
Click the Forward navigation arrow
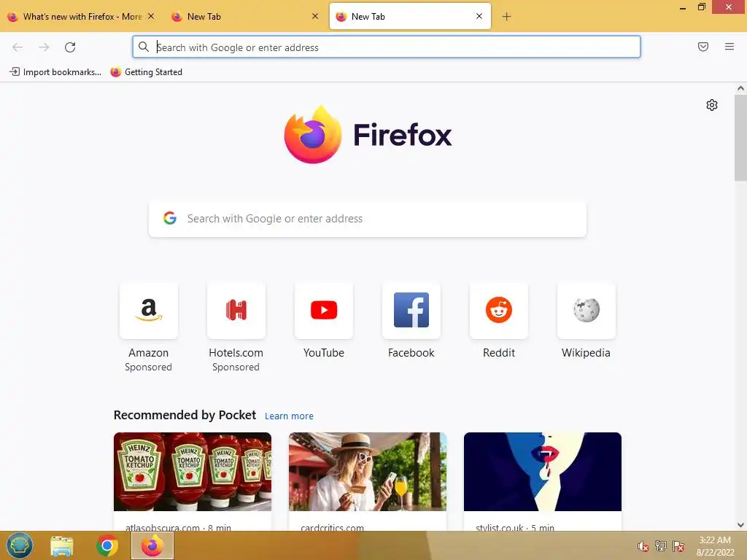[44, 47]
